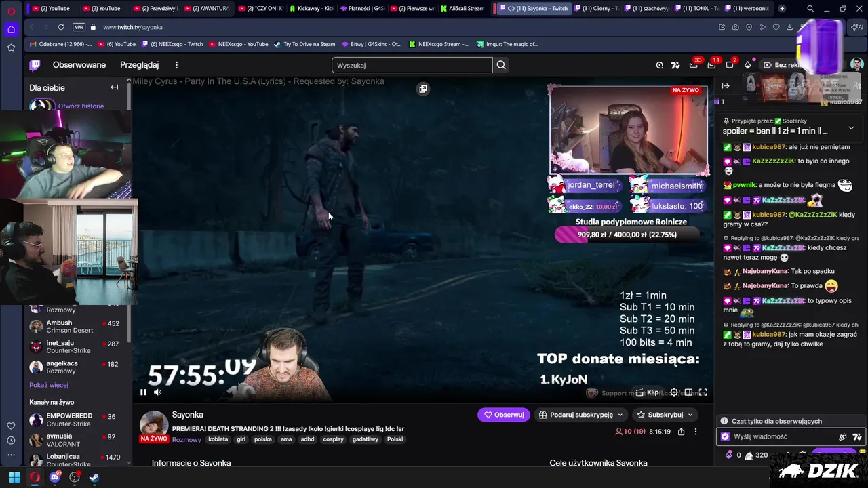The width and height of the screenshot is (868, 488).
Task: Click the address bar URL
Action: tap(132, 27)
